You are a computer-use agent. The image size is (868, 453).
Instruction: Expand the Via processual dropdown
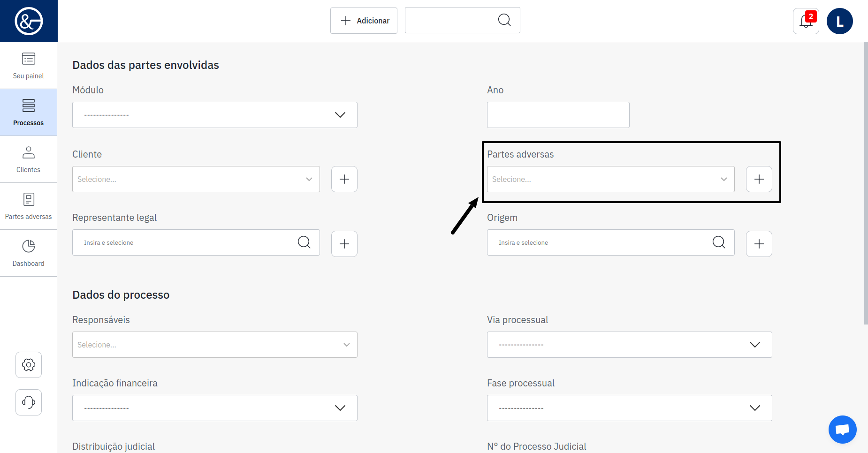(x=629, y=345)
